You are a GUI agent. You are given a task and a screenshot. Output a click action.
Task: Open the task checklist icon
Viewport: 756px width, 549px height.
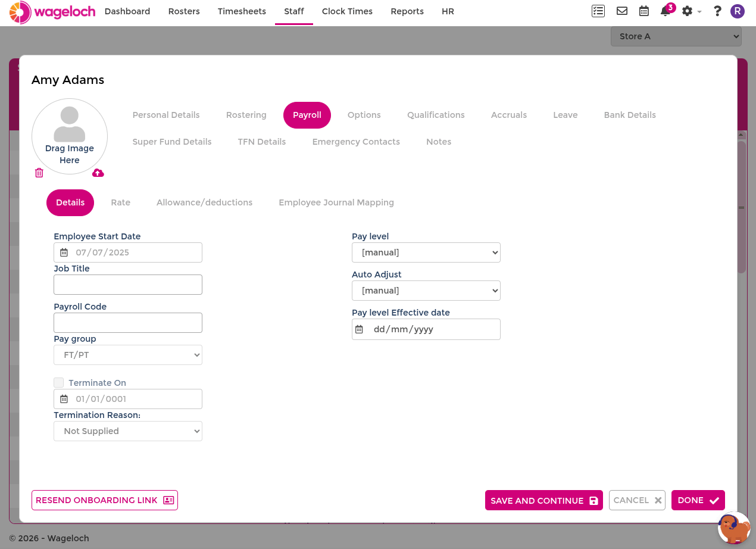pyautogui.click(x=598, y=11)
